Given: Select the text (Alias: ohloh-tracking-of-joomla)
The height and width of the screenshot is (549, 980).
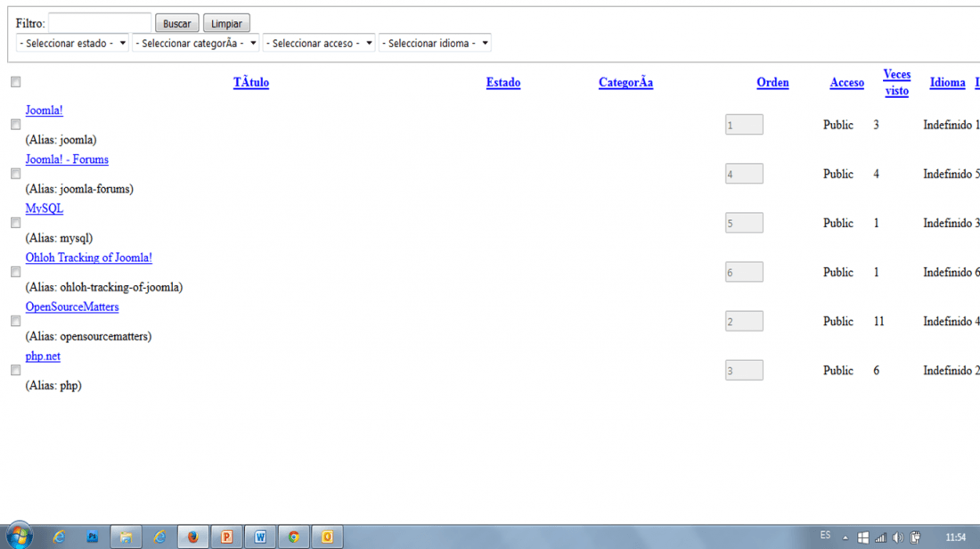Looking at the screenshot, I should (103, 287).
